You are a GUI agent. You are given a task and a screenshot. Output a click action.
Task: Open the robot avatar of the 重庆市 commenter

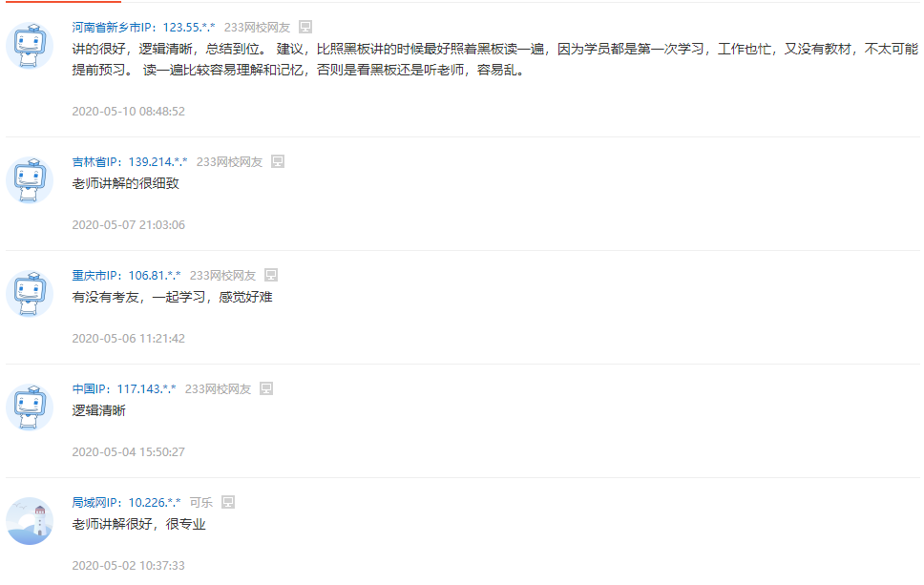[x=30, y=294]
